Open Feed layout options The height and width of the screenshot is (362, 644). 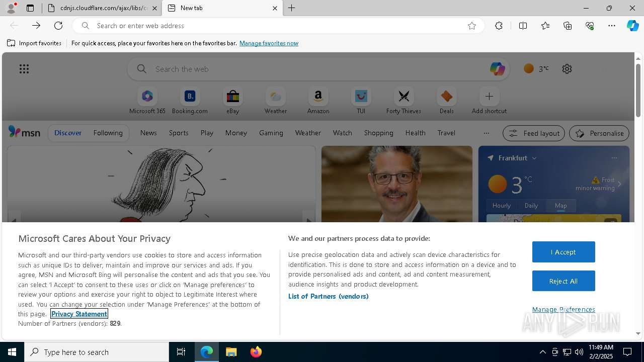(534, 133)
